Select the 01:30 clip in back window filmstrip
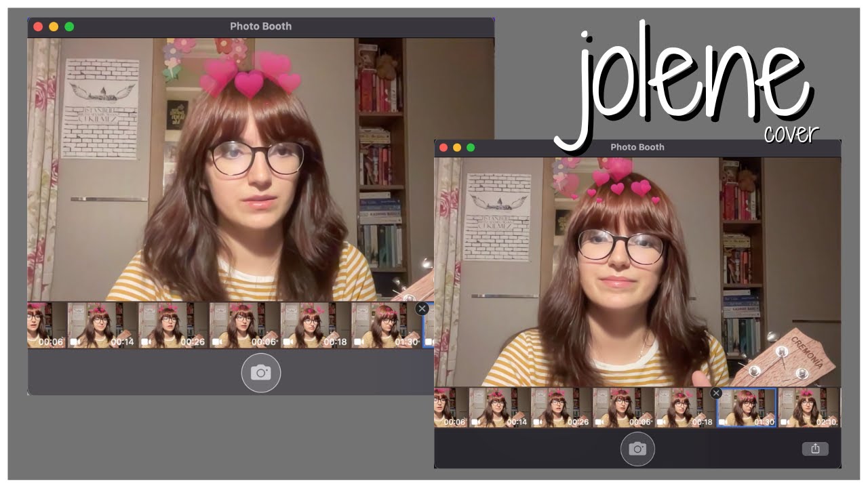The width and height of the screenshot is (868, 488). 385,325
